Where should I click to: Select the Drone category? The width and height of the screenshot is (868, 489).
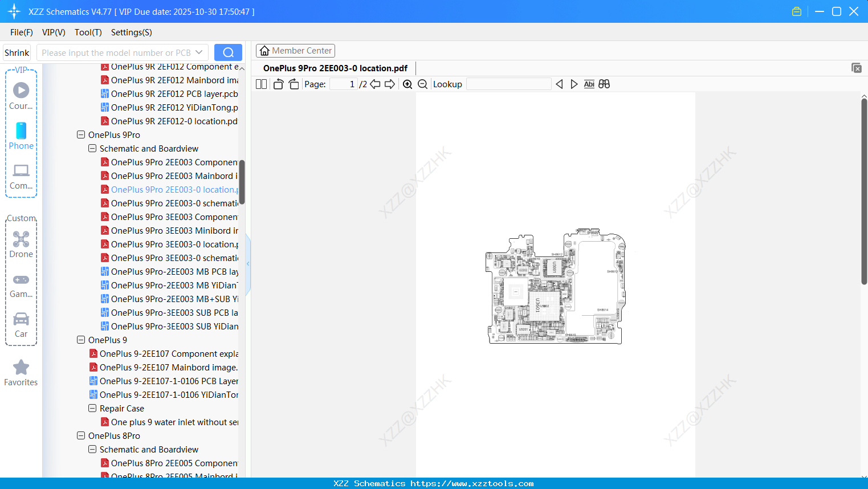pos(21,244)
